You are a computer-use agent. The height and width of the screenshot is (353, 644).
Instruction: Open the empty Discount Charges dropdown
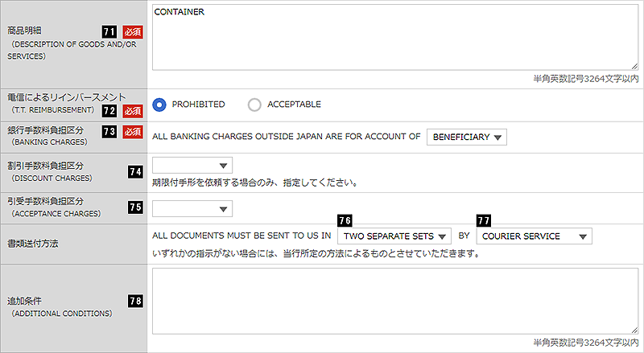[192, 165]
